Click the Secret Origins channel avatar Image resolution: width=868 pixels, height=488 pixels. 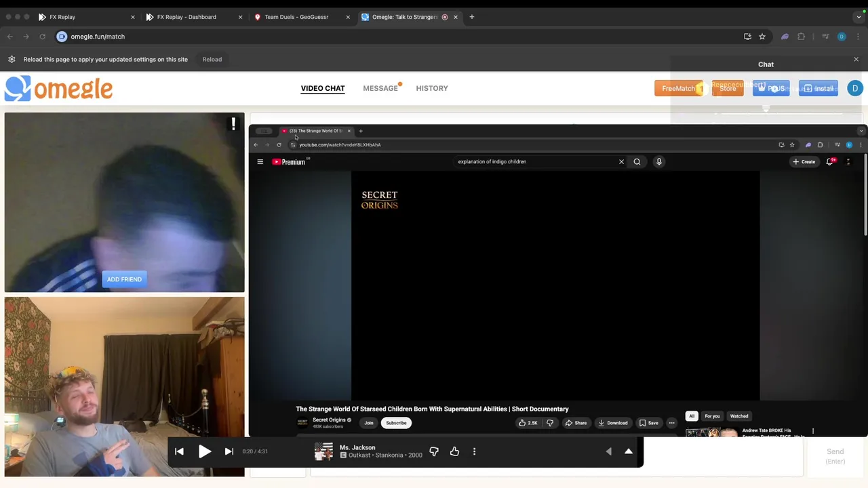[x=302, y=423]
